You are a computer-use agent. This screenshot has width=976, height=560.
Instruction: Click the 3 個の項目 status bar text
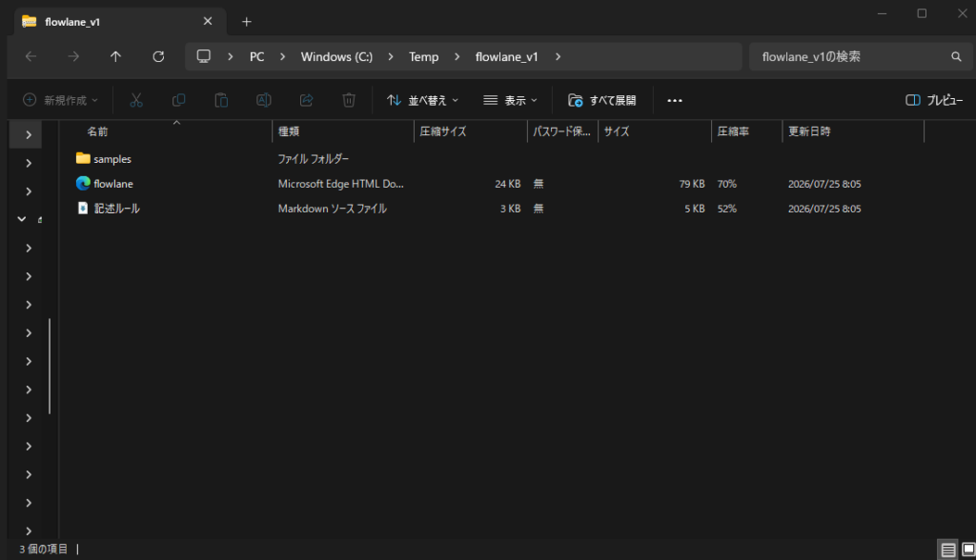44,549
